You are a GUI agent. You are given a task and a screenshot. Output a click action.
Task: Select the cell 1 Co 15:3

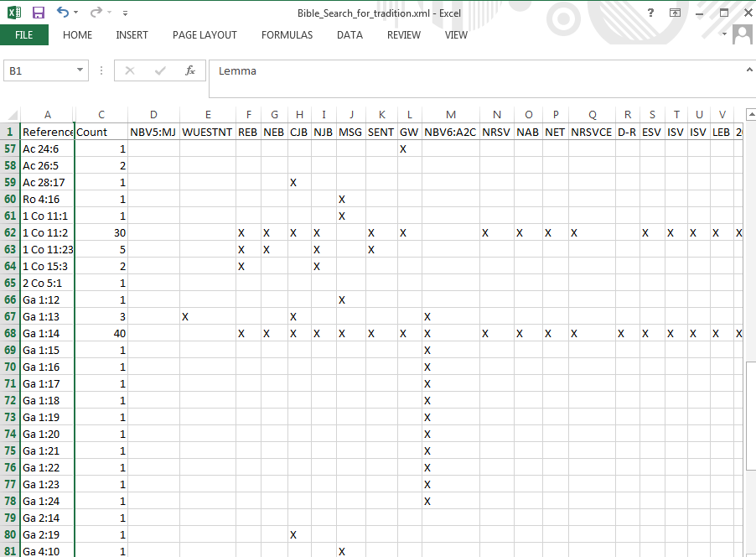[x=47, y=267]
